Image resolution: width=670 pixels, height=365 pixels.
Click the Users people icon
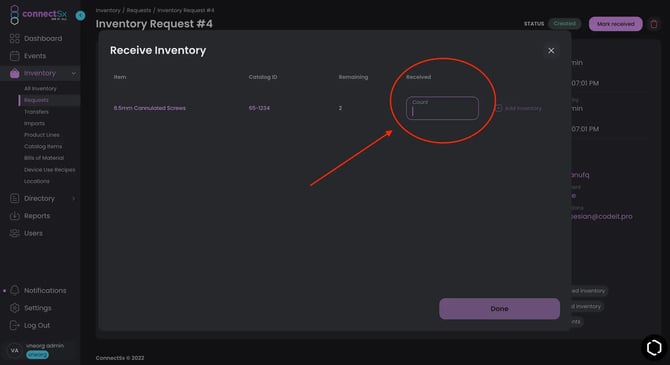[x=15, y=233]
